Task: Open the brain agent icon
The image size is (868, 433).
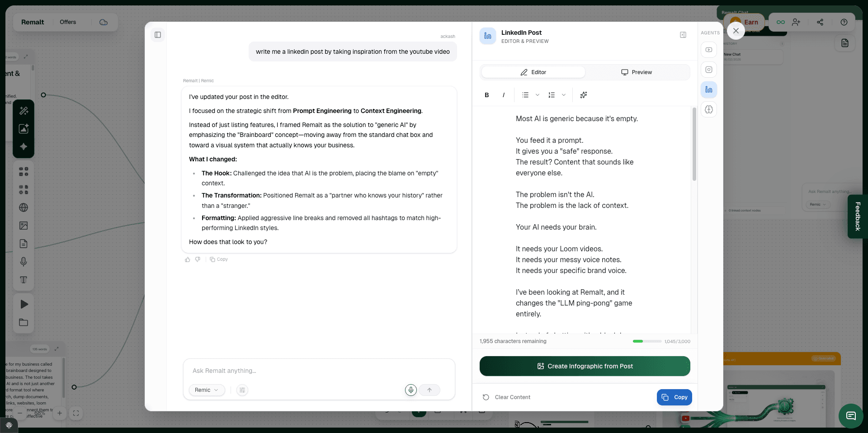Action: coord(708,109)
